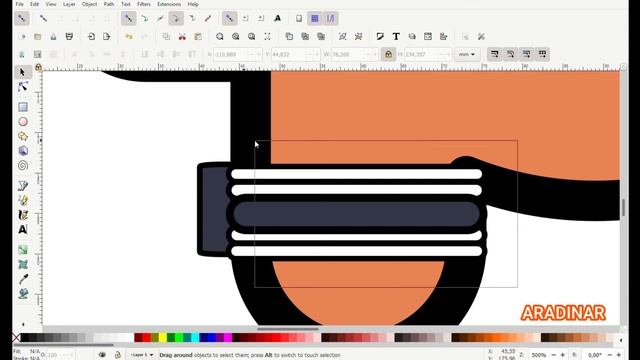The width and height of the screenshot is (640, 360).
Task: Open Fill and Stroke dialog icon
Action: pos(380,37)
